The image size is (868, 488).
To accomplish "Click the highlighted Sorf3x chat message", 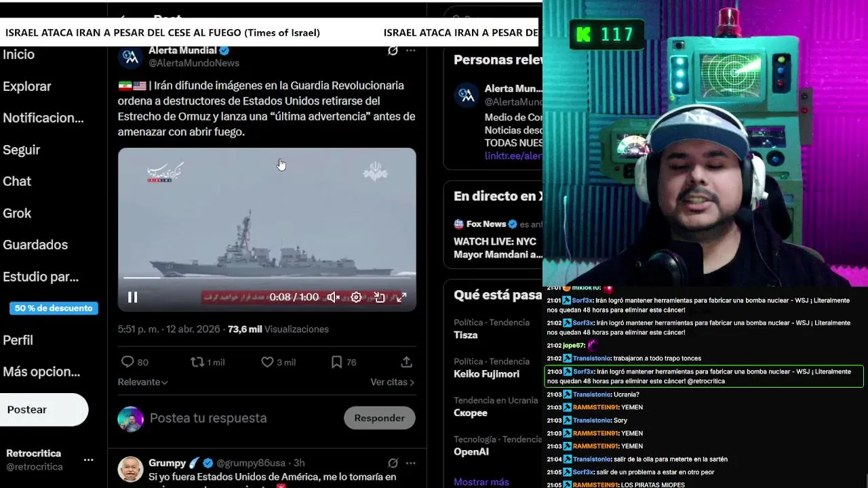I will click(x=704, y=376).
